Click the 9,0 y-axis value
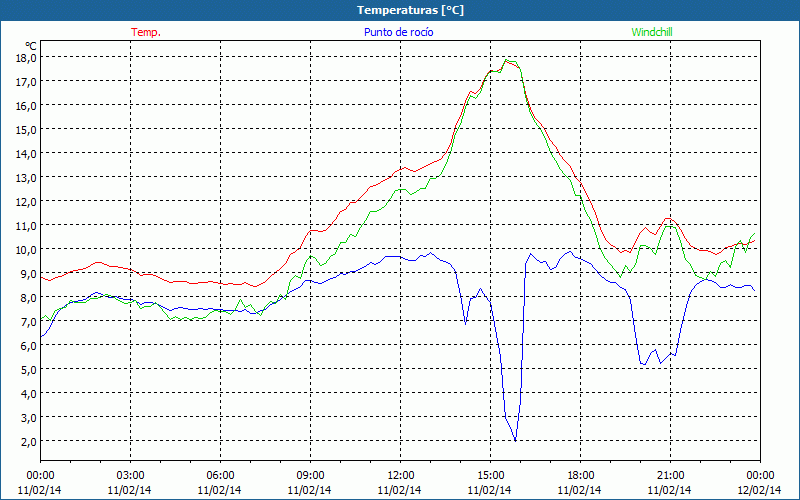This screenshot has height=500, width=800. coord(28,273)
